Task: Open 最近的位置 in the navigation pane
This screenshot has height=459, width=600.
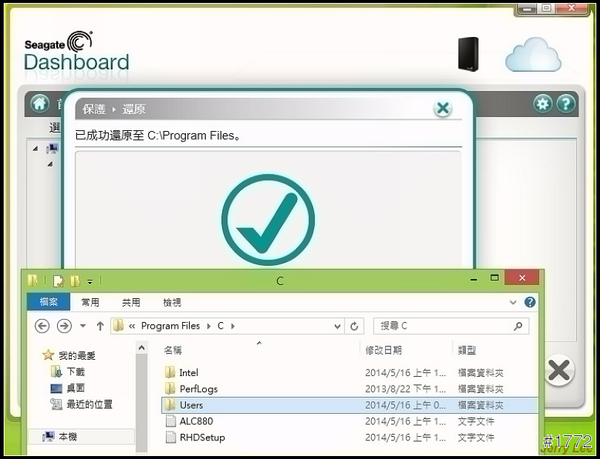Action: (x=90, y=404)
